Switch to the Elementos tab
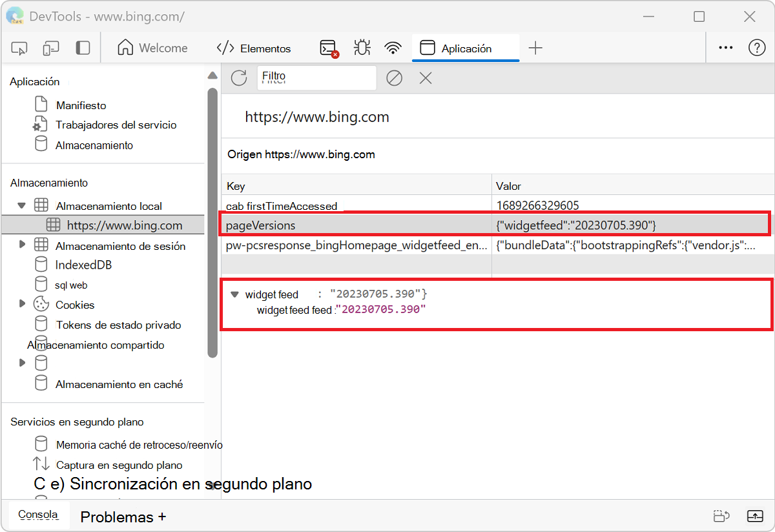The height and width of the screenshot is (532, 775). coord(254,47)
